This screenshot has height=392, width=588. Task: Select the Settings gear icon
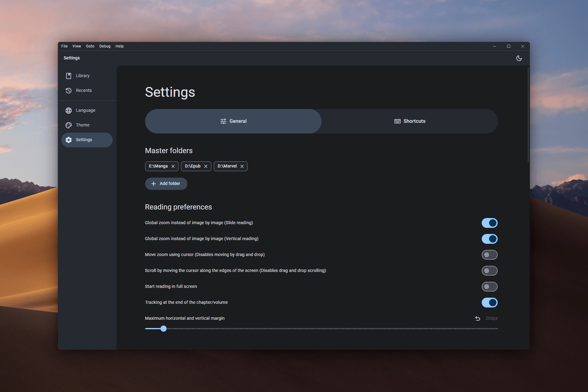[x=69, y=140]
